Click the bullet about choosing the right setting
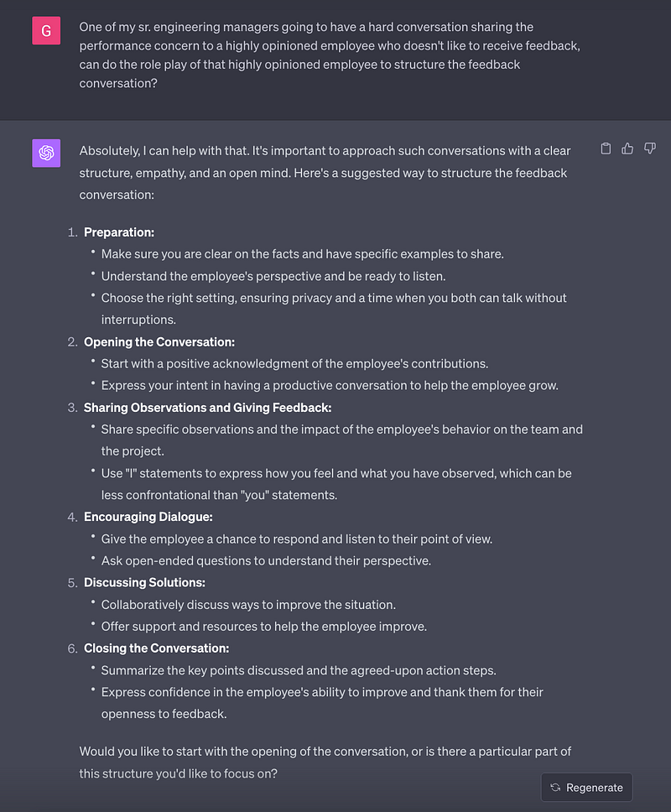The image size is (671, 812). (x=334, y=309)
